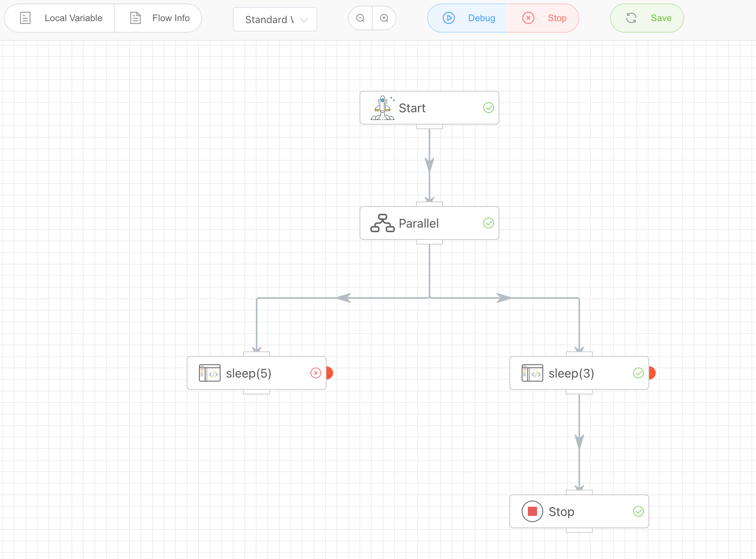Image resolution: width=756 pixels, height=559 pixels.
Task: Click the zoom out magnifier icon
Action: (360, 18)
